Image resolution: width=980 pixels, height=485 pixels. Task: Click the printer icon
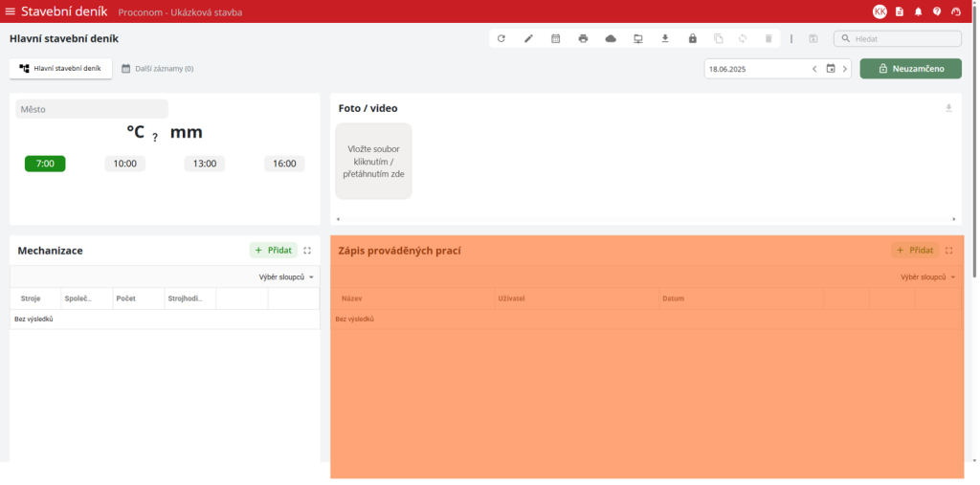click(583, 39)
